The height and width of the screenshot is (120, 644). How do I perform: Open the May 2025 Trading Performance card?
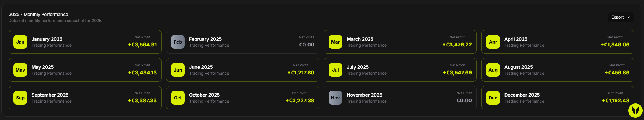(85, 70)
